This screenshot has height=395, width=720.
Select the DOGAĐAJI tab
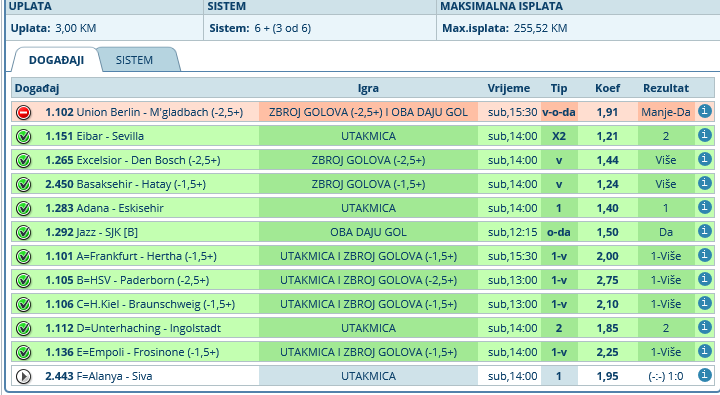[56, 60]
